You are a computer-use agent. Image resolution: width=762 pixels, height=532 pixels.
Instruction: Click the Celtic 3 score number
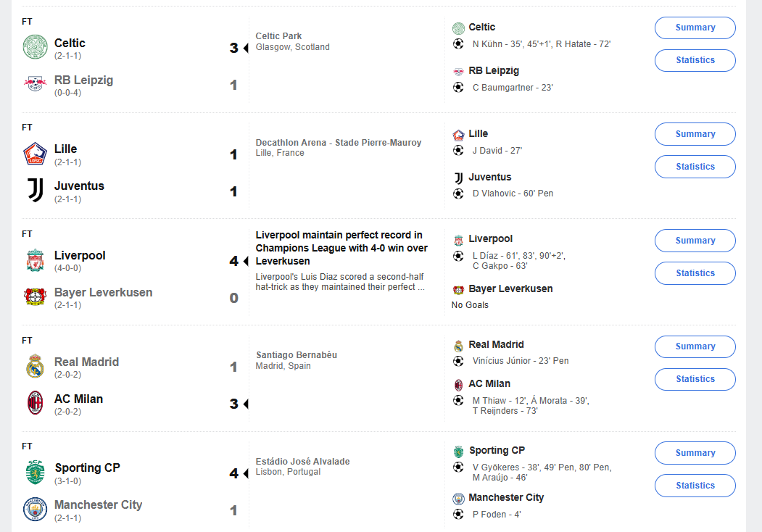coord(233,48)
